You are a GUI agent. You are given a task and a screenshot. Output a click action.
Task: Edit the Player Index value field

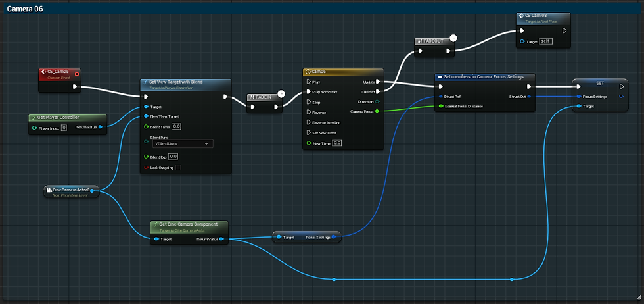coord(64,128)
